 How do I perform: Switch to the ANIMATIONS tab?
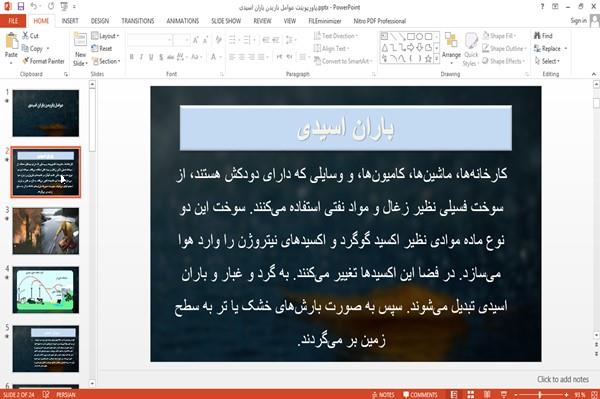coord(183,21)
